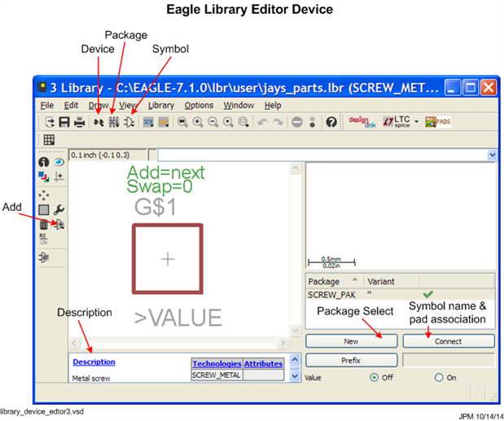
Task: Click the Description link
Action: pos(94,362)
